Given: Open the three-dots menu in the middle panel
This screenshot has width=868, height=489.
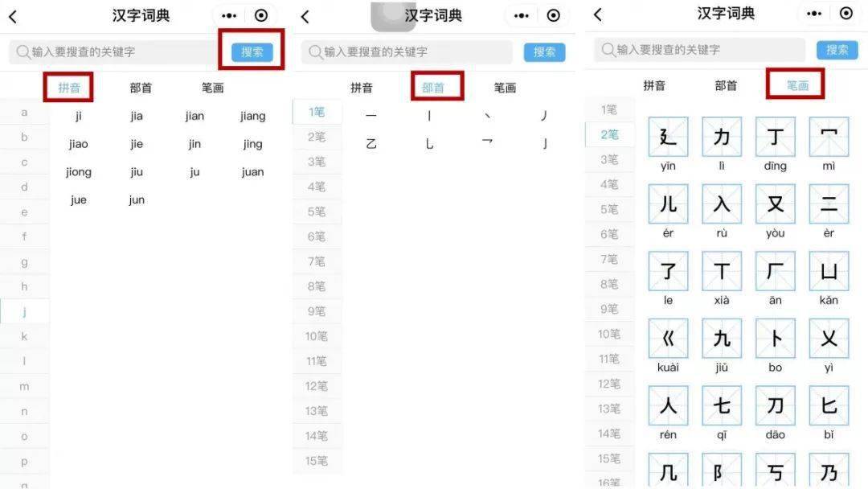Looking at the screenshot, I should [x=521, y=16].
